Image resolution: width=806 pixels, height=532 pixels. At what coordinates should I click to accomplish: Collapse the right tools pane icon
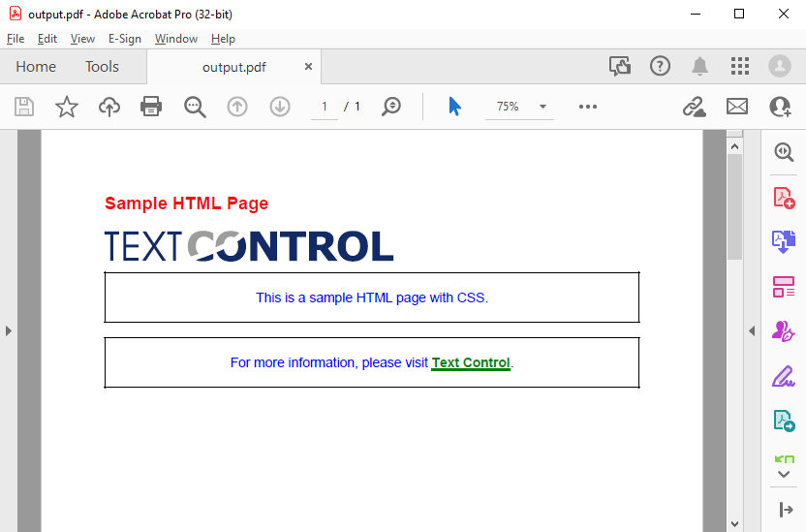click(786, 510)
